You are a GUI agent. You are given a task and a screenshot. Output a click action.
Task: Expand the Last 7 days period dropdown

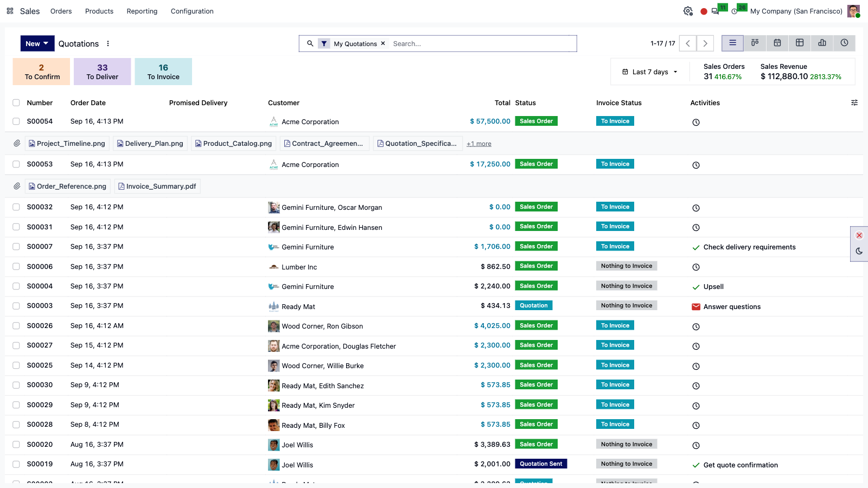(650, 72)
